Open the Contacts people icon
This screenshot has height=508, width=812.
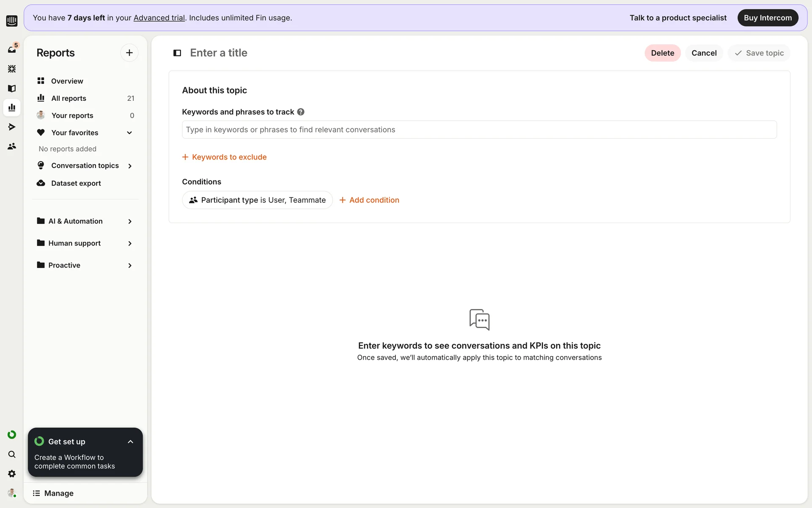(12, 146)
